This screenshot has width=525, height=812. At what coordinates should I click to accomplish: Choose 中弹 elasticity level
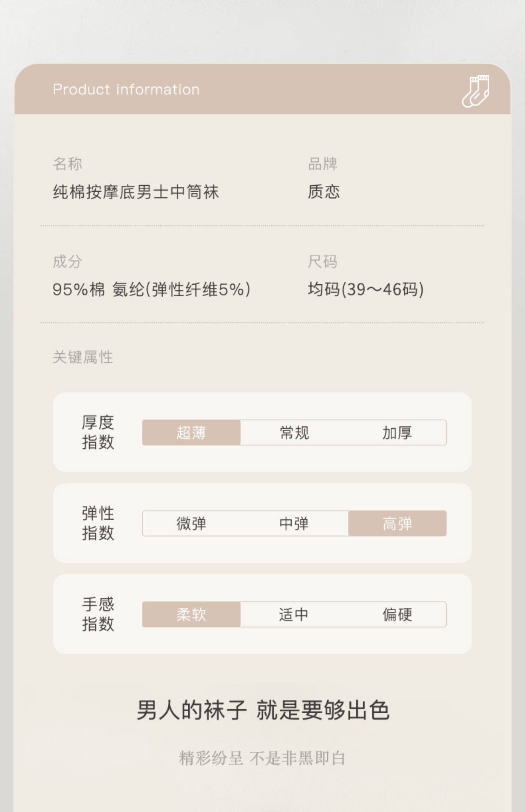[294, 523]
